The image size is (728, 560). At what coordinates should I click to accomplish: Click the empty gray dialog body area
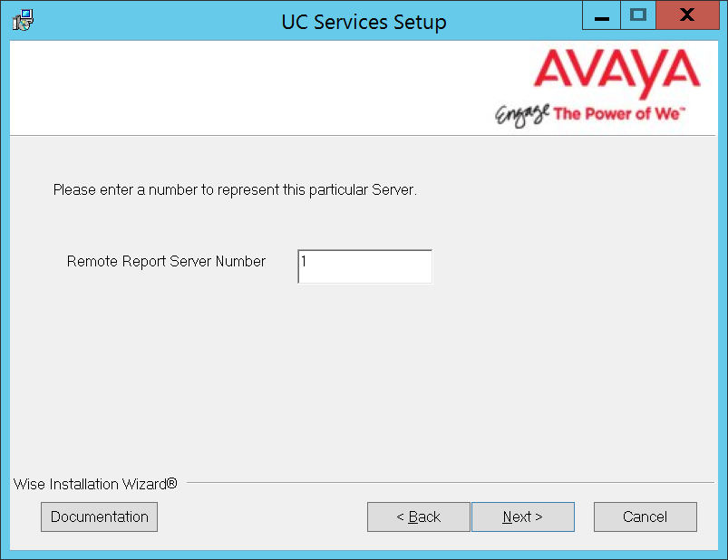(x=362, y=372)
